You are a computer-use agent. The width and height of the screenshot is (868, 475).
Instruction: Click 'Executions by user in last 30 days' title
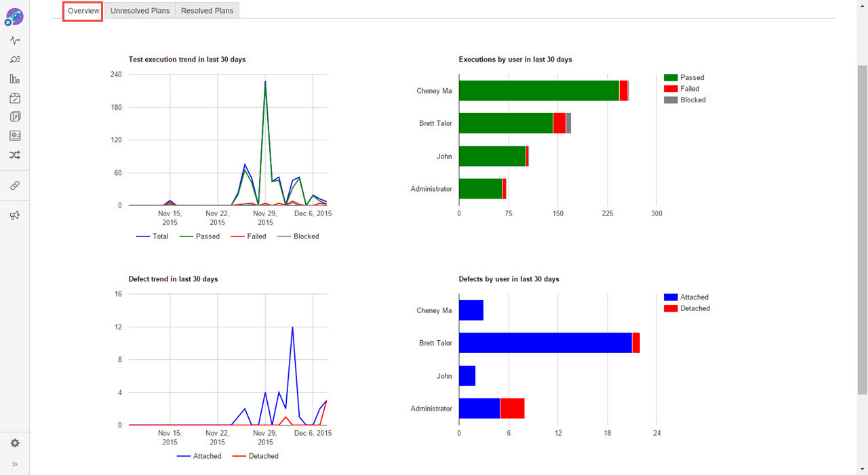pos(515,60)
